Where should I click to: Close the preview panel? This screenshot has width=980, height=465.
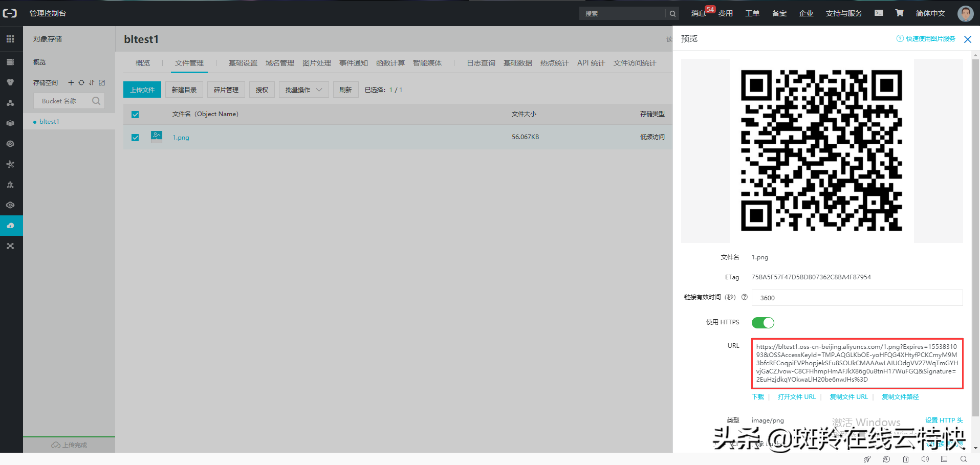click(968, 39)
